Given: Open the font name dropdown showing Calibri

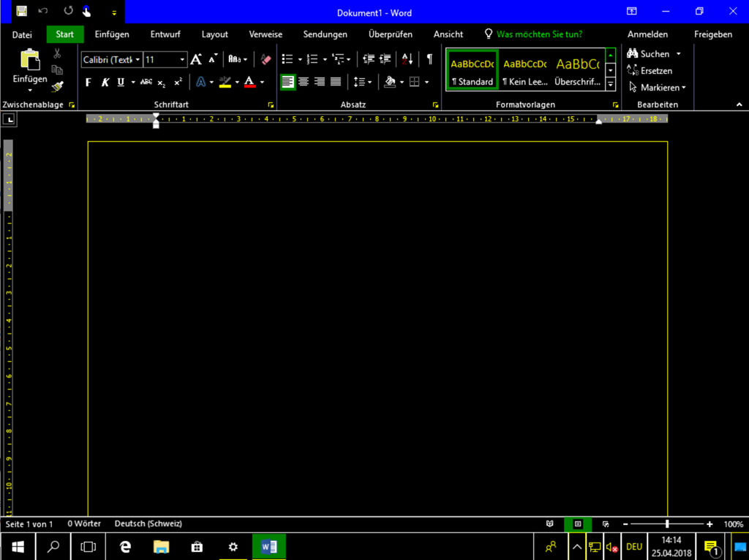Looking at the screenshot, I should [112, 60].
